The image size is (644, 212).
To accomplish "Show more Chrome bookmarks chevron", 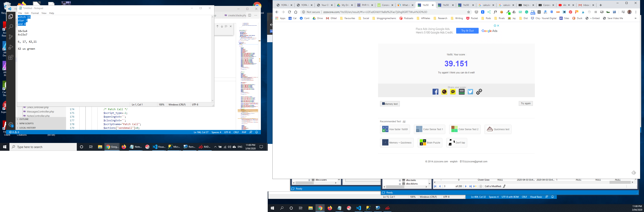I will [635, 18].
